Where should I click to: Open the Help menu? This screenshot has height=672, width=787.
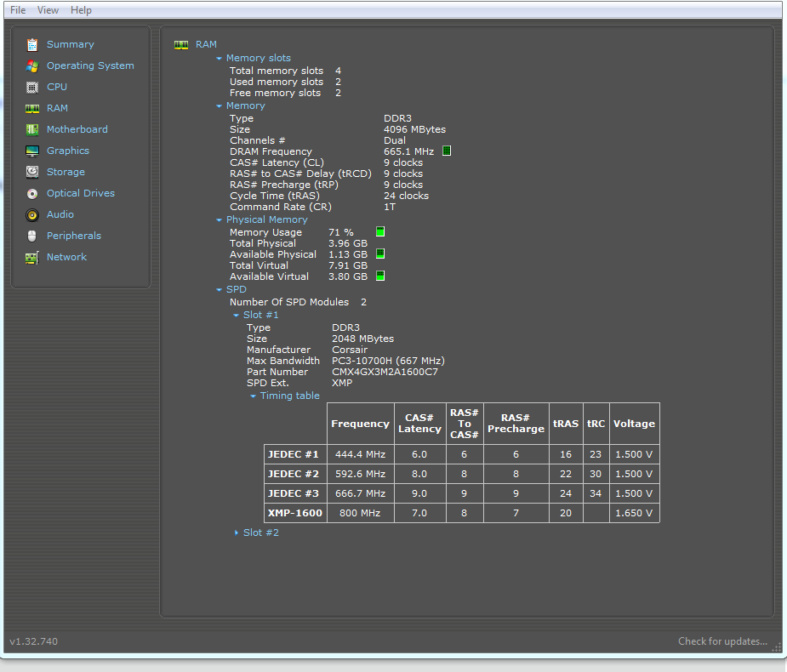81,10
